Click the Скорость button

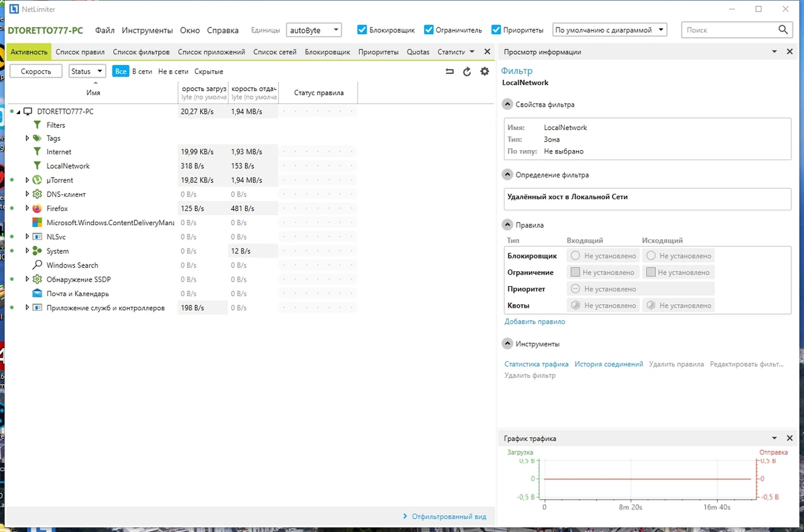pyautogui.click(x=36, y=71)
